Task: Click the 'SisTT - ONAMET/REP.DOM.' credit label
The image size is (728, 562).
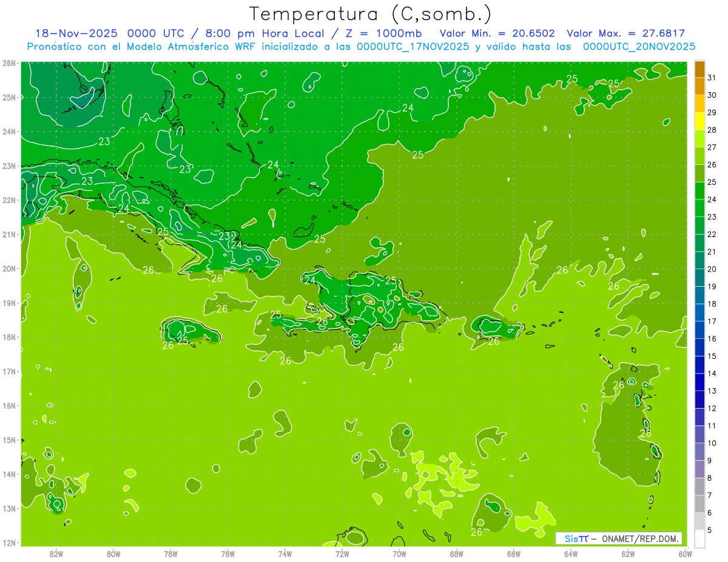Action: [618, 538]
